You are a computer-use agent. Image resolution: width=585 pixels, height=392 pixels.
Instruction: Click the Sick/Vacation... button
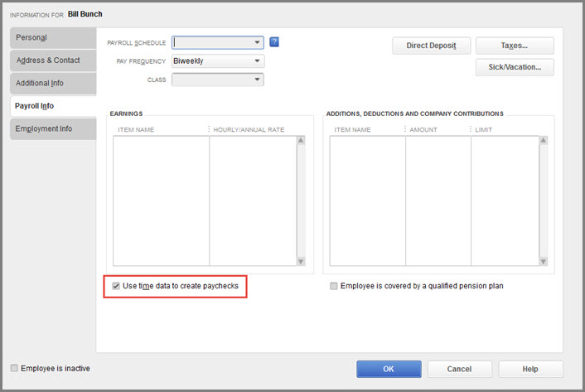click(515, 67)
